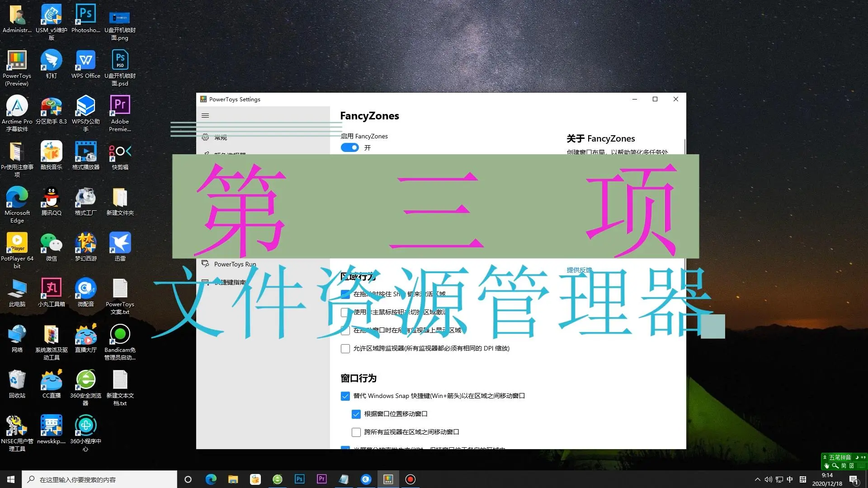Switch to Photoshop on the taskbar
Viewport: 868px width, 488px height.
click(299, 479)
